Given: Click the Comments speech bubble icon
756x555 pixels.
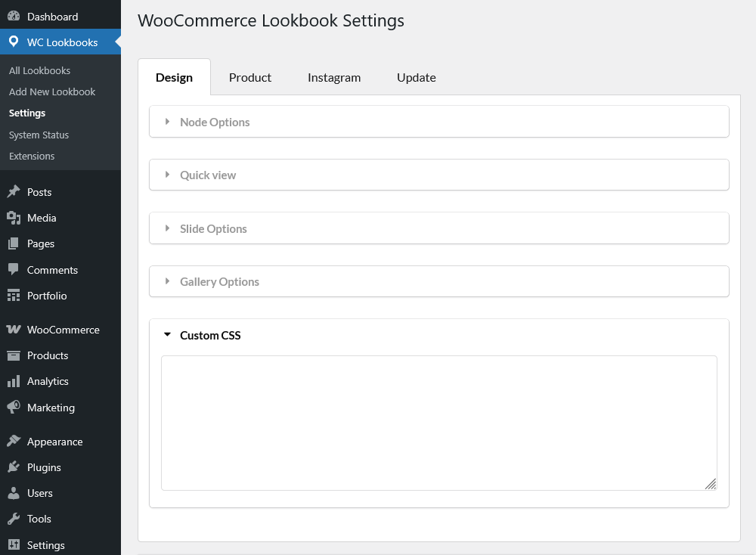Looking at the screenshot, I should 14,269.
